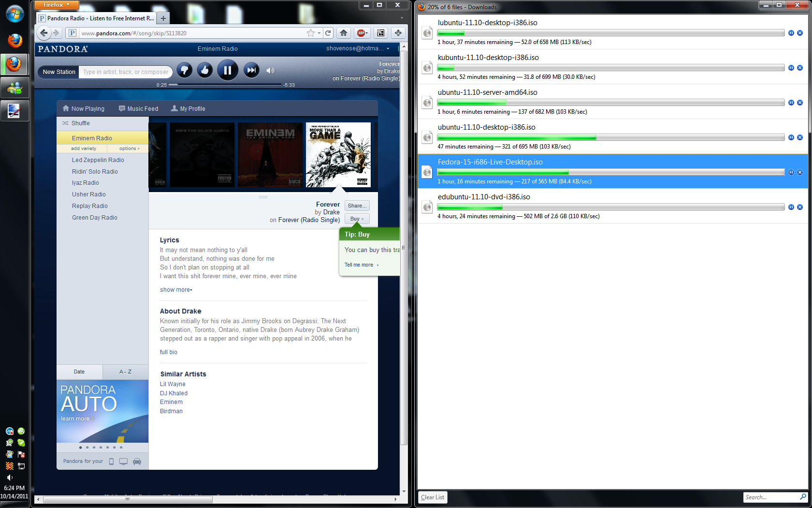Expand the Eminem Radio options menu
Screen dimensions: 812x508
129,149
